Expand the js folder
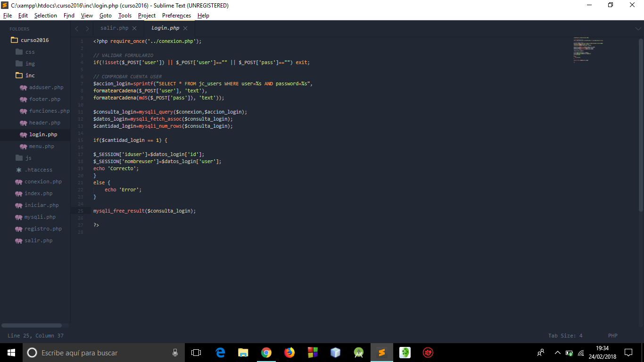This screenshot has width=644, height=362. (x=28, y=158)
